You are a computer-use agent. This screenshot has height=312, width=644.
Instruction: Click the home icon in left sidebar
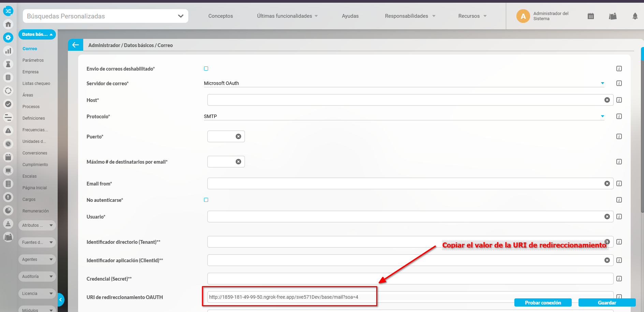pyautogui.click(x=8, y=24)
